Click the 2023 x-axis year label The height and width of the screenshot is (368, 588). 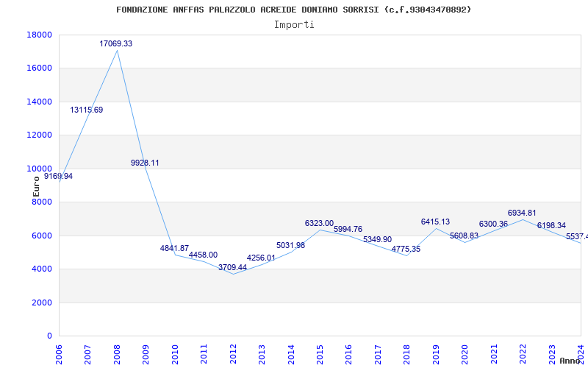(553, 354)
